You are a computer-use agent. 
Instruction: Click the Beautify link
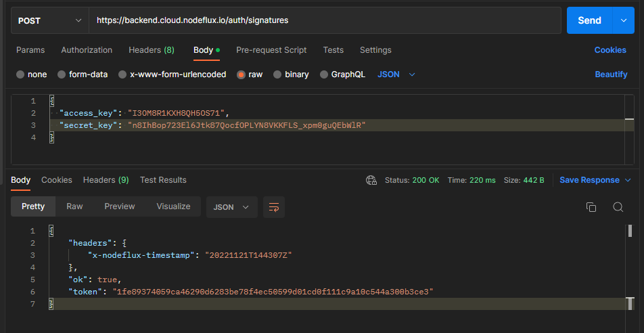(611, 74)
